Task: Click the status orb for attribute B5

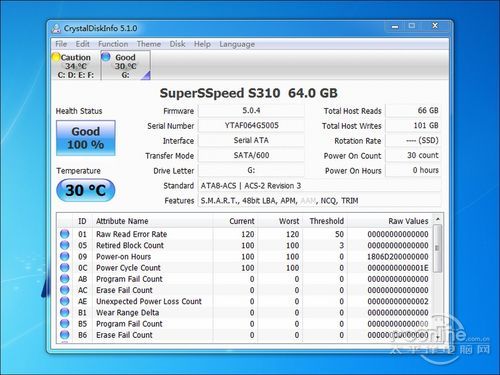Action: pos(65,324)
